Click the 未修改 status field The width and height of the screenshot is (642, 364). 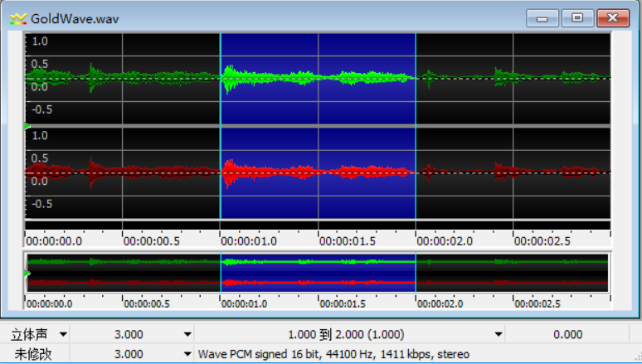pyautogui.click(x=32, y=354)
